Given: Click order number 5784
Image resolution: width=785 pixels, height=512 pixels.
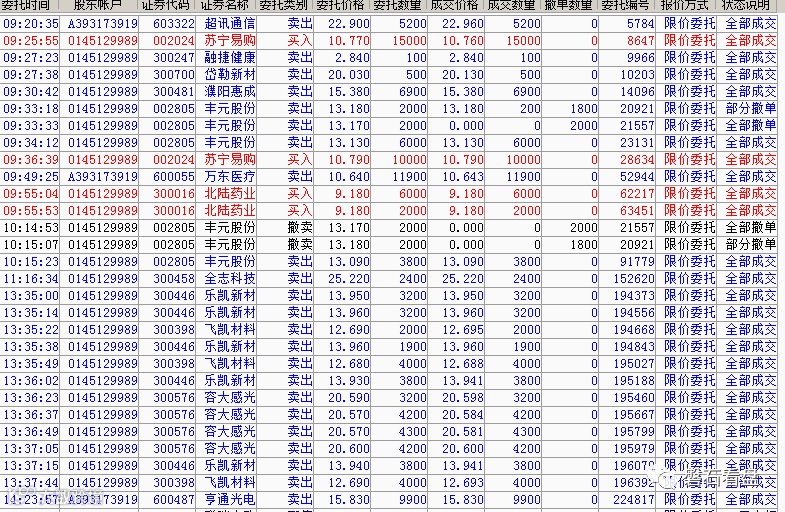Looking at the screenshot, I should tap(640, 24).
